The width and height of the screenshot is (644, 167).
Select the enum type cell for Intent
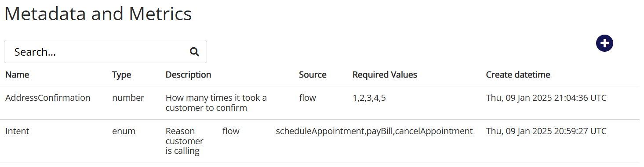tap(124, 131)
